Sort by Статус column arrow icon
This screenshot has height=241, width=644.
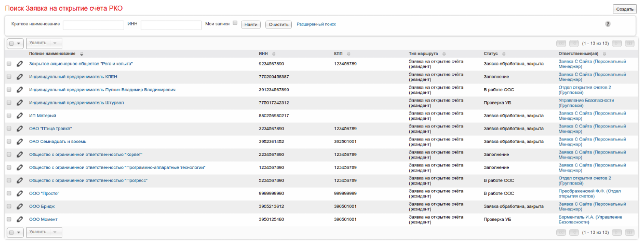click(x=504, y=54)
